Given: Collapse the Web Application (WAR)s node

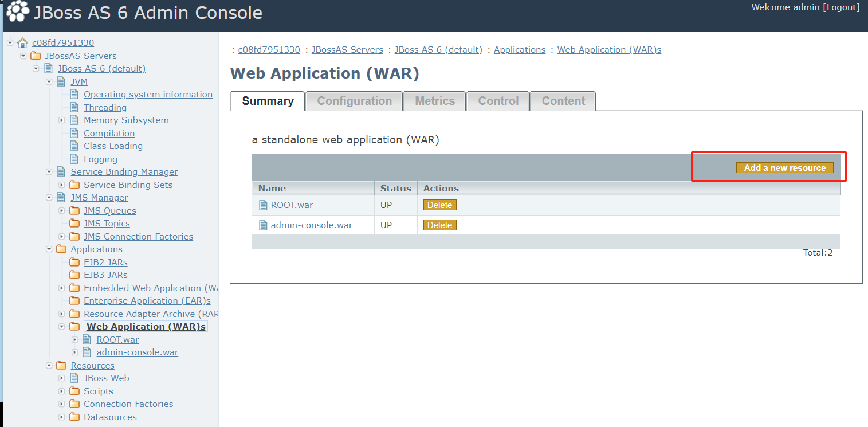Looking at the screenshot, I should point(62,327).
